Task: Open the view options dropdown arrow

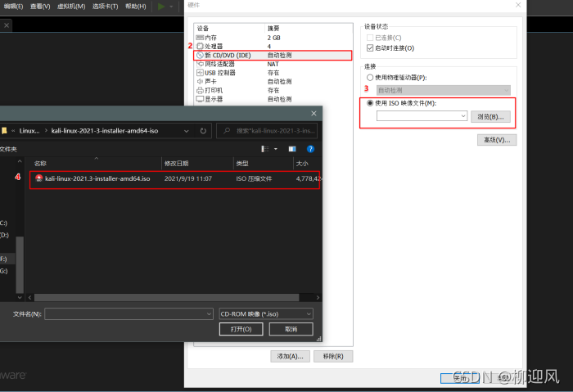Action: click(x=276, y=149)
